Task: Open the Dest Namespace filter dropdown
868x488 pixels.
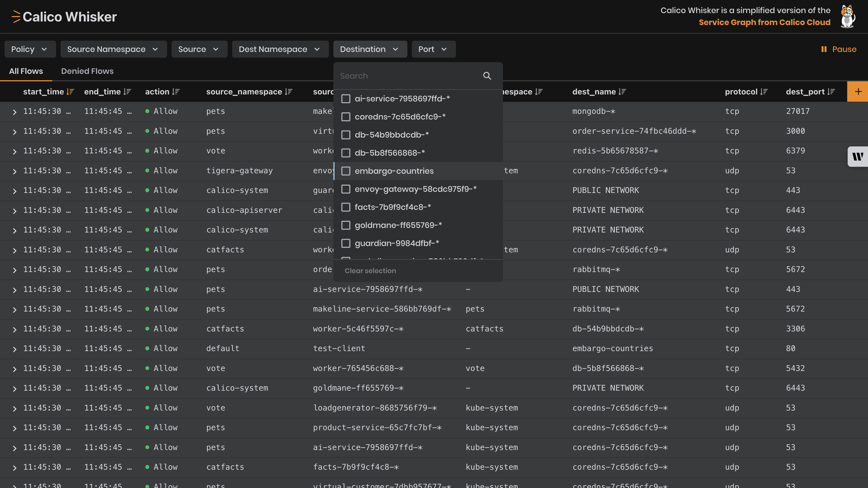Action: coord(280,49)
